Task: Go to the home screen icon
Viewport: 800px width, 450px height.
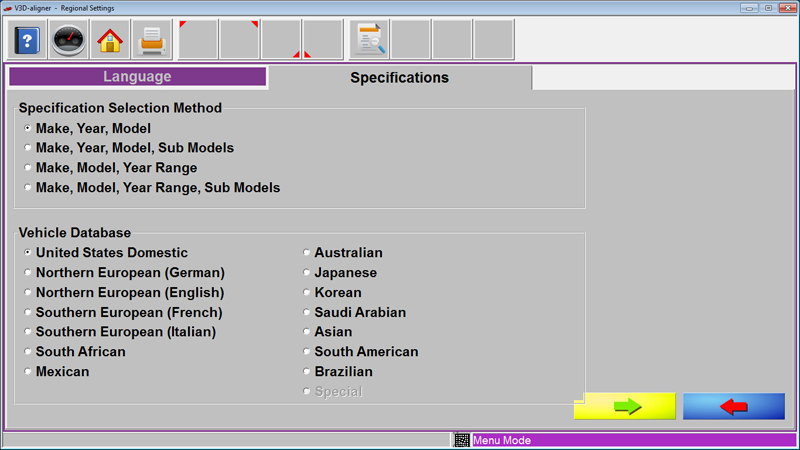Action: [110, 40]
